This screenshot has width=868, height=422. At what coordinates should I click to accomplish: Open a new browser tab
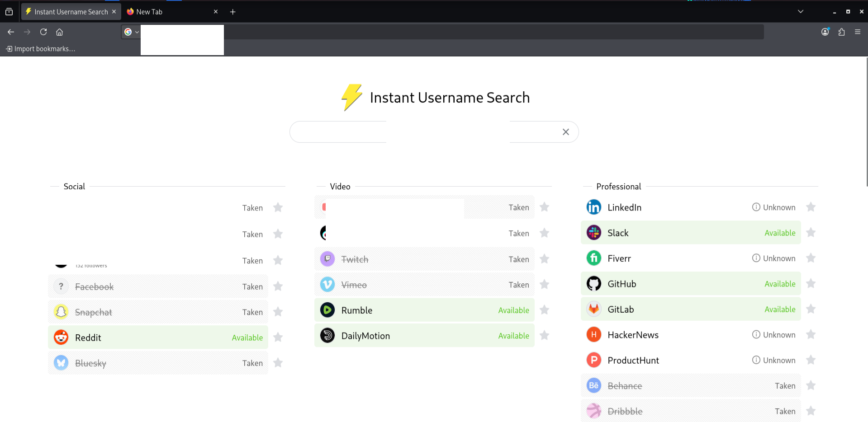coord(232,12)
